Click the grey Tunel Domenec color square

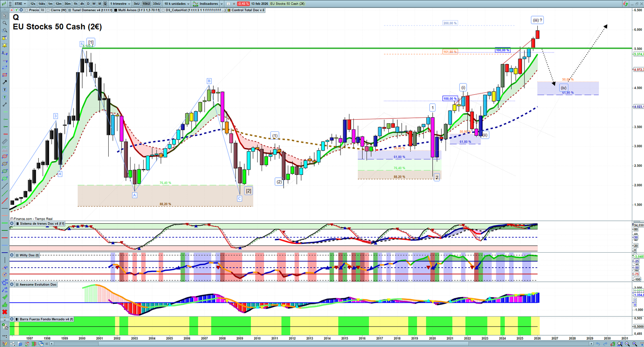70,10
